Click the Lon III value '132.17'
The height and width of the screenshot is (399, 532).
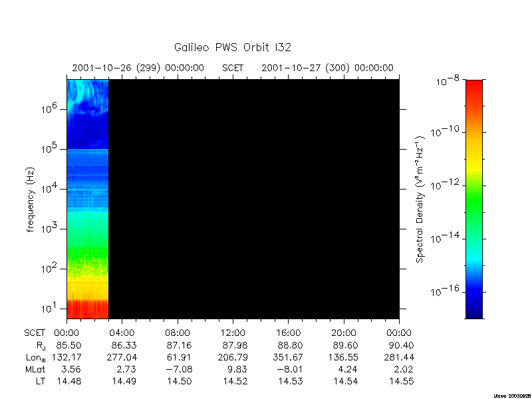point(66,357)
